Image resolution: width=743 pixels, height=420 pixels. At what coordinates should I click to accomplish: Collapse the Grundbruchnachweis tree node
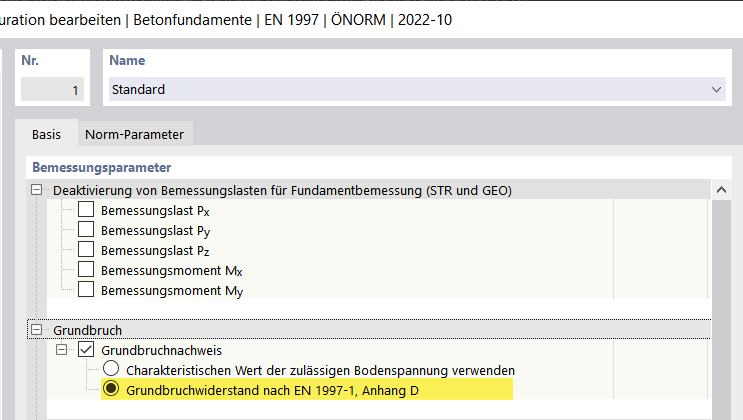pyautogui.click(x=62, y=350)
